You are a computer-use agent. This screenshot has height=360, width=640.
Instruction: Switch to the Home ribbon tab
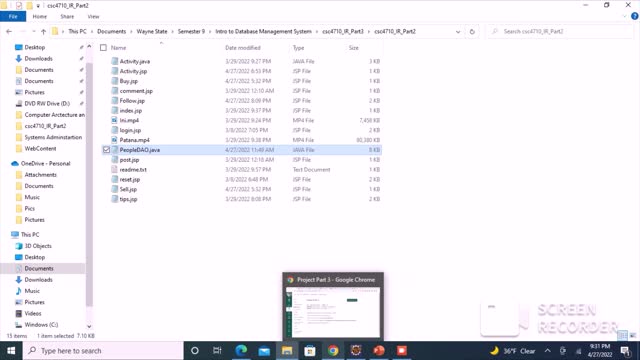tap(40, 17)
